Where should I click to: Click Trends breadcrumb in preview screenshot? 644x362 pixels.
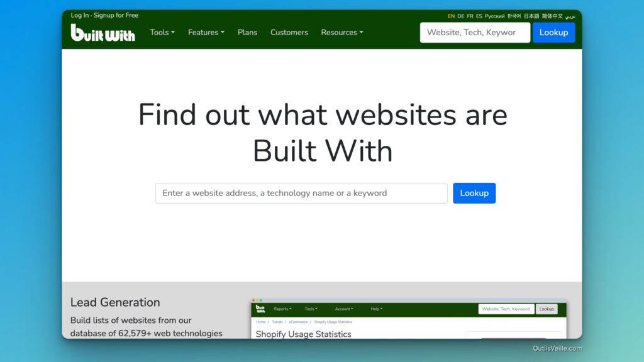tap(277, 322)
